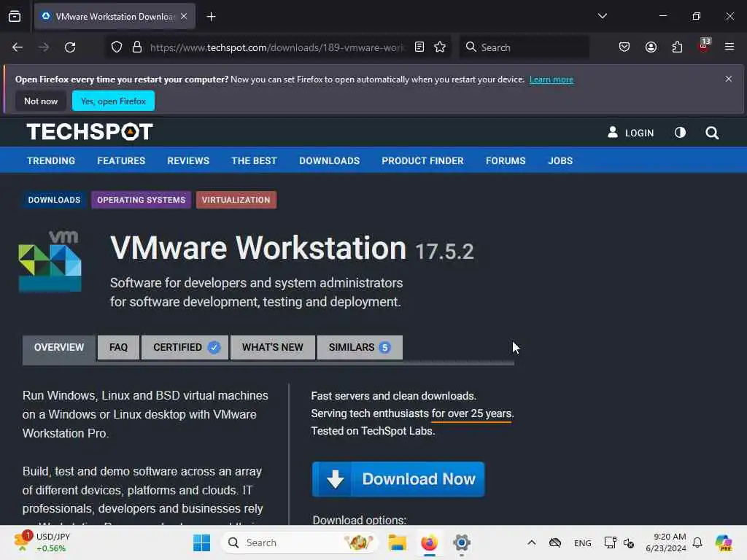
Task: Expand the hidden system tray icons chevron
Action: 532,542
